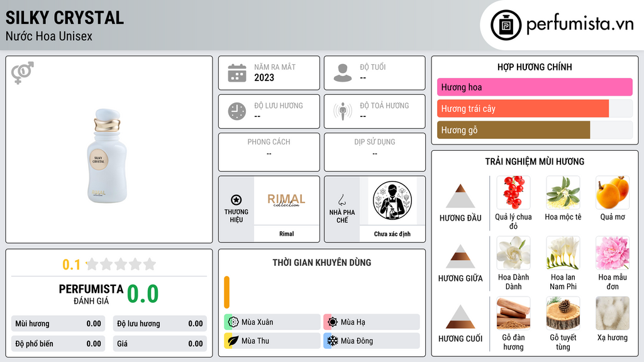
Task: Select the Mùa Đông season item
Action: [372, 341]
